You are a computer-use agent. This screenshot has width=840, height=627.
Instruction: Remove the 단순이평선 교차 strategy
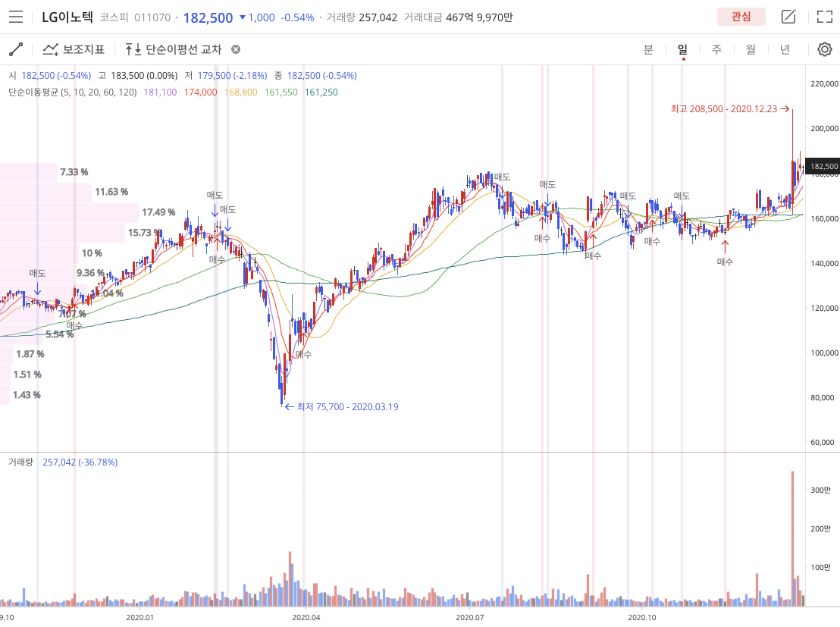click(x=236, y=49)
